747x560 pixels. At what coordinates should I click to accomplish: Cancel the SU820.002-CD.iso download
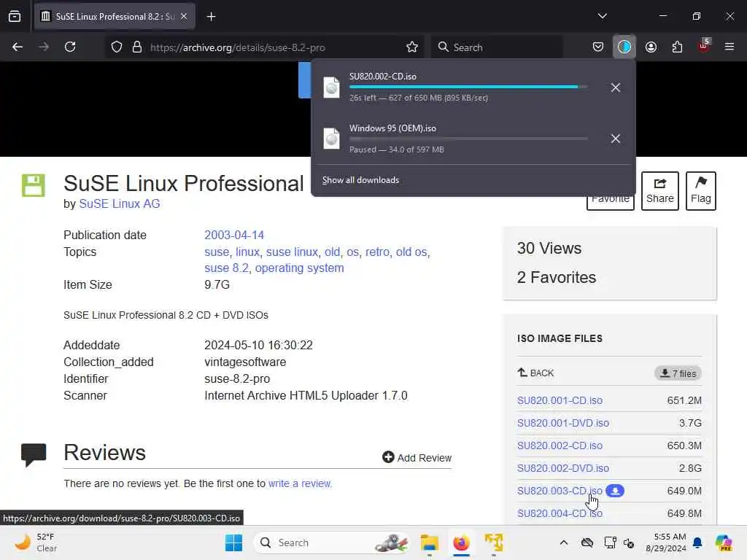click(616, 87)
